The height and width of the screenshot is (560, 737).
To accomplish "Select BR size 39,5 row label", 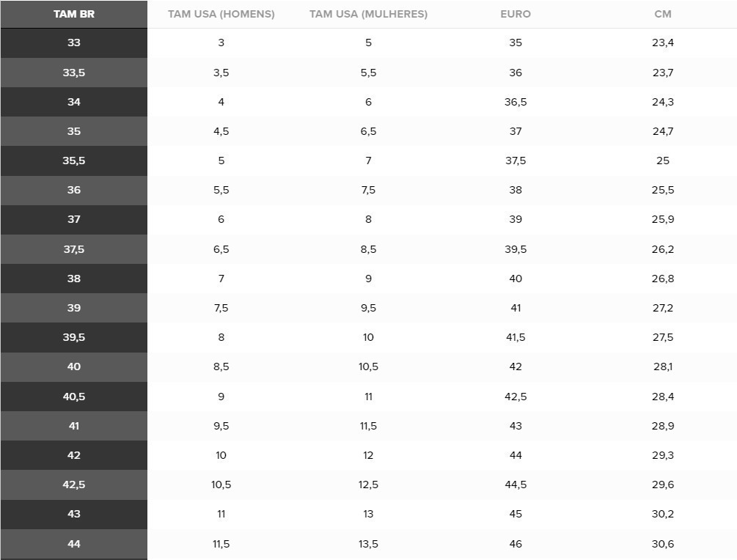I will tap(74, 337).
